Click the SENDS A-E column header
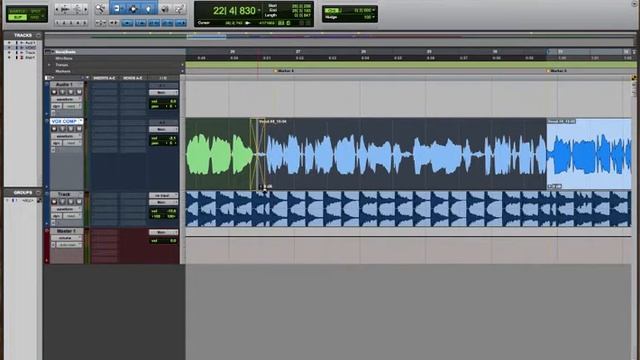Image resolution: width=640 pixels, height=360 pixels. tap(133, 78)
